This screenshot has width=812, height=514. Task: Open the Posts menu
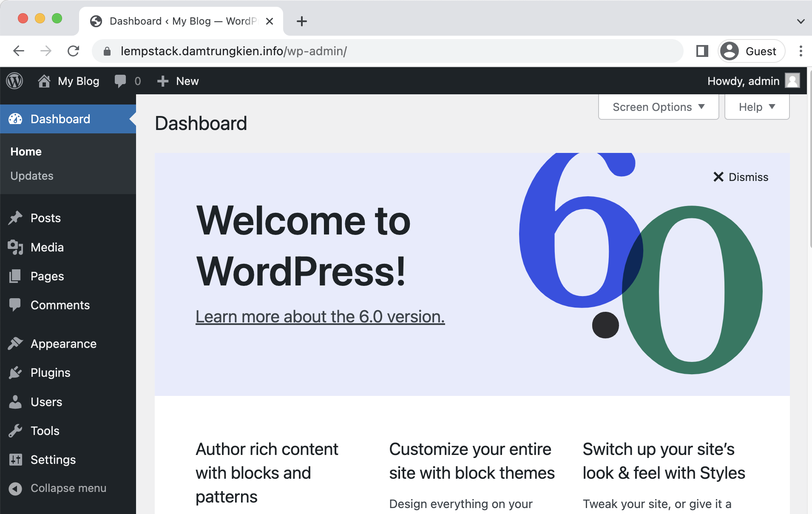tap(68, 218)
